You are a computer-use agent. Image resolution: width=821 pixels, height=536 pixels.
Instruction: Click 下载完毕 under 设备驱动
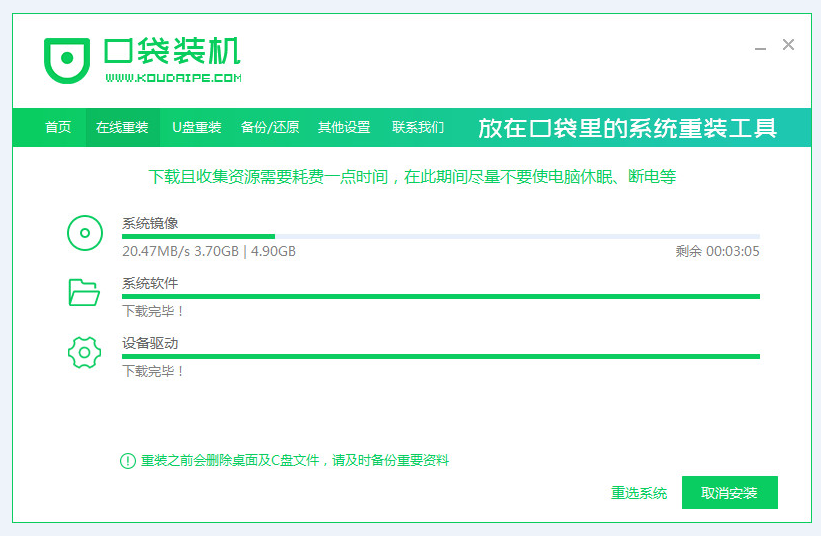coord(153,372)
